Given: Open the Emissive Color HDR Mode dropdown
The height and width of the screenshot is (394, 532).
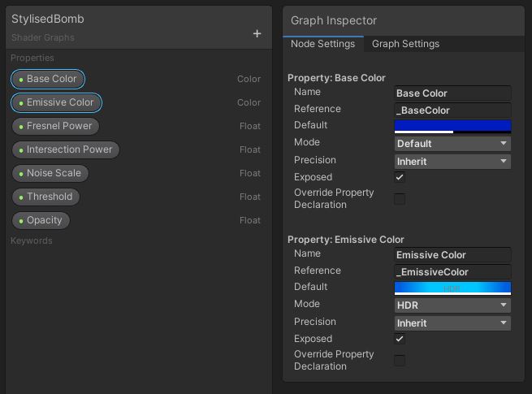Looking at the screenshot, I should click(452, 305).
